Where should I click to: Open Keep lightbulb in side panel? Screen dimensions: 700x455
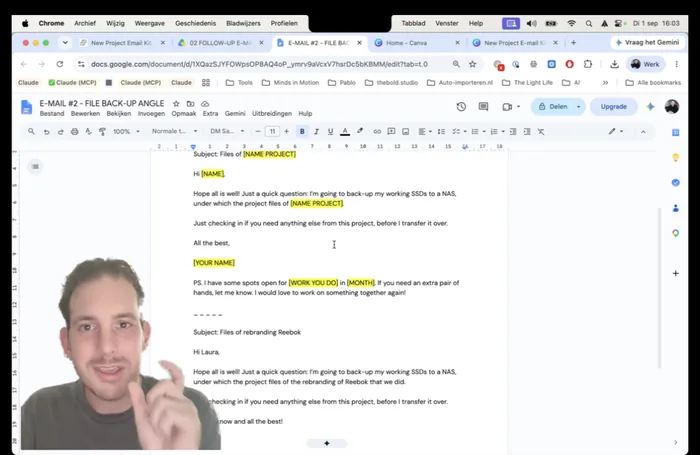click(x=675, y=158)
